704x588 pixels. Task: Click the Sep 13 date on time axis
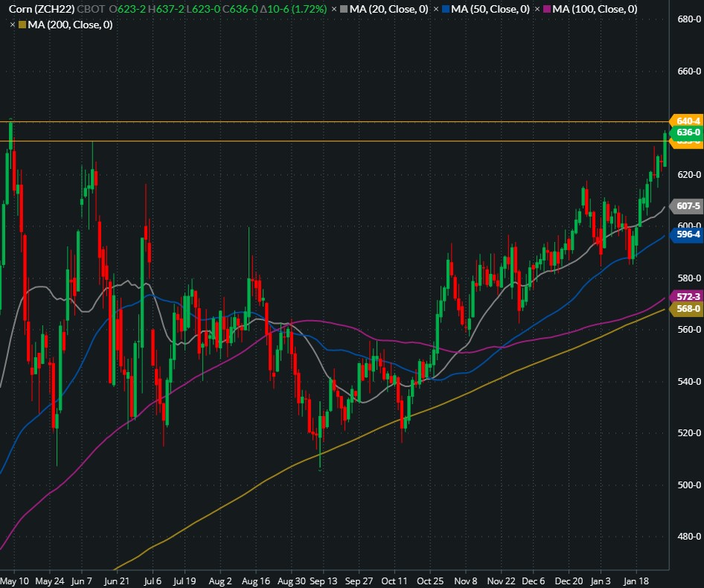point(322,580)
